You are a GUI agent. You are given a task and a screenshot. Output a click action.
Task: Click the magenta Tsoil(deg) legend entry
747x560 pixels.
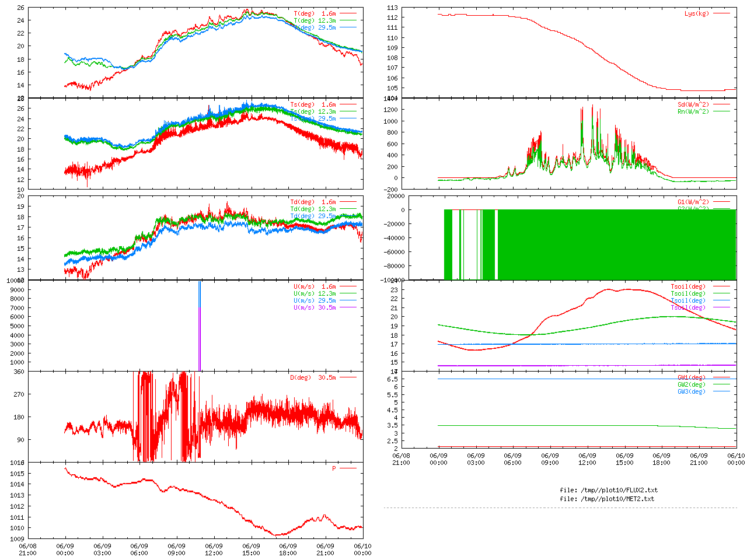click(x=688, y=308)
